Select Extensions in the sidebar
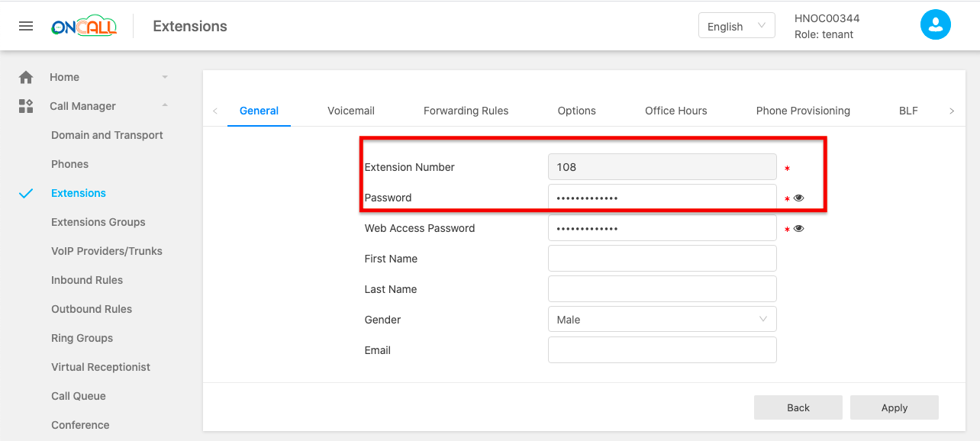The width and height of the screenshot is (980, 441). [79, 193]
